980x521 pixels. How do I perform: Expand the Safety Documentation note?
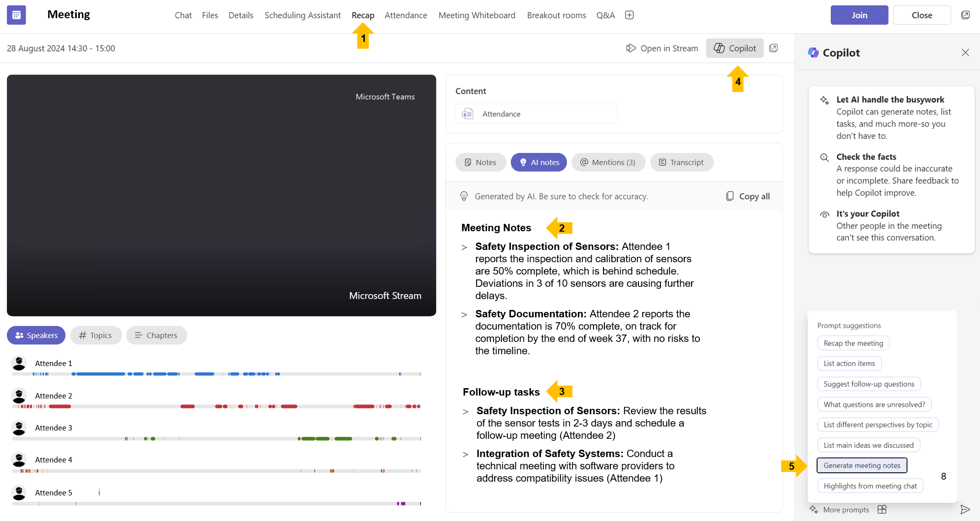(464, 315)
